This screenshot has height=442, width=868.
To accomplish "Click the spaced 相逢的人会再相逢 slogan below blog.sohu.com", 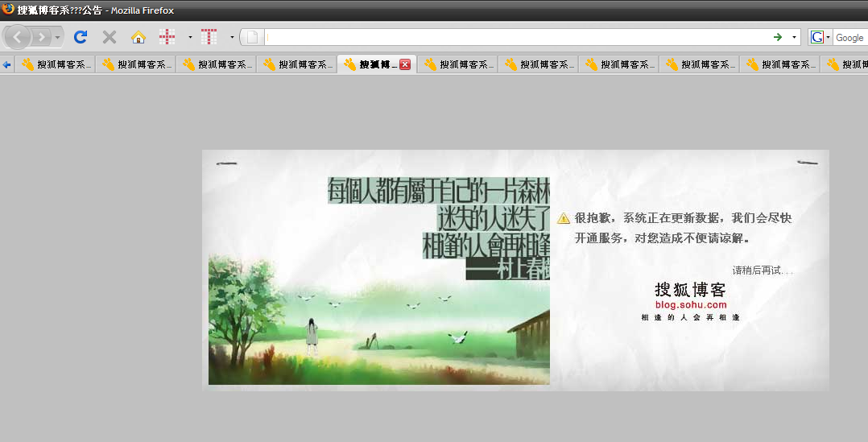I will coord(691,317).
